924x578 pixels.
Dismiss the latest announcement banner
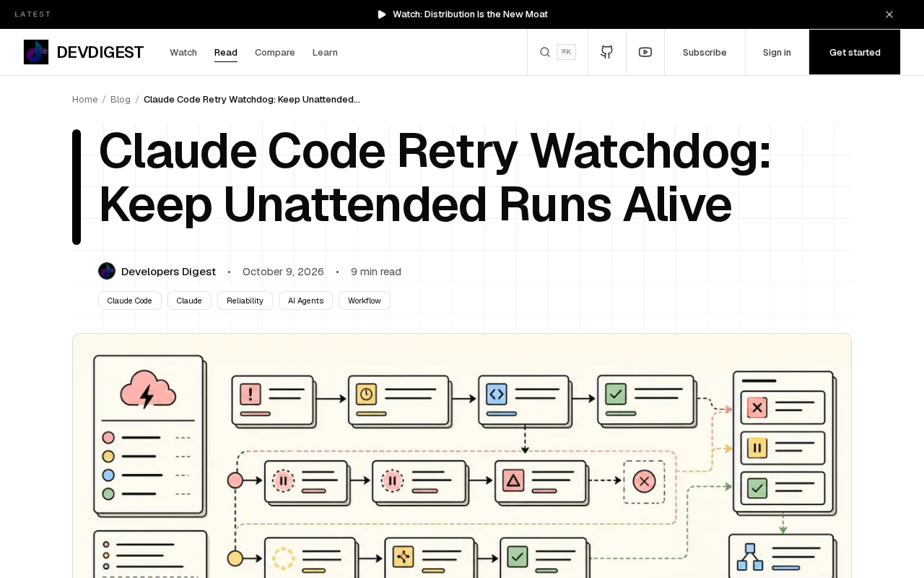889,14
